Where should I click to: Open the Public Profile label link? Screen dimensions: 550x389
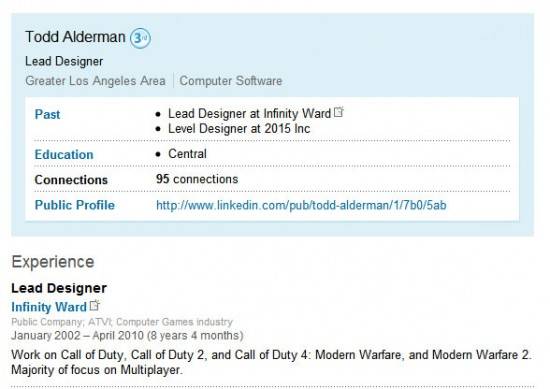75,205
